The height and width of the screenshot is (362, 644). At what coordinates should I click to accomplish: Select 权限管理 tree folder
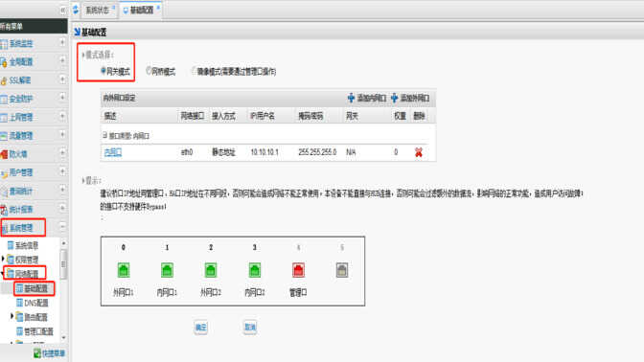tap(27, 260)
